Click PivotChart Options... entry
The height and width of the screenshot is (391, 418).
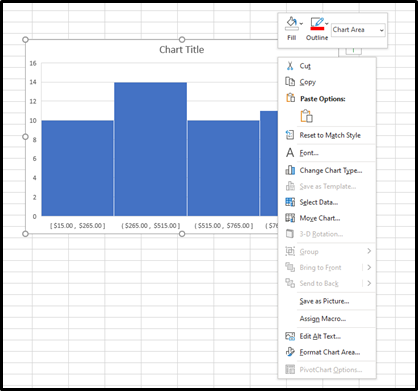pos(331,370)
